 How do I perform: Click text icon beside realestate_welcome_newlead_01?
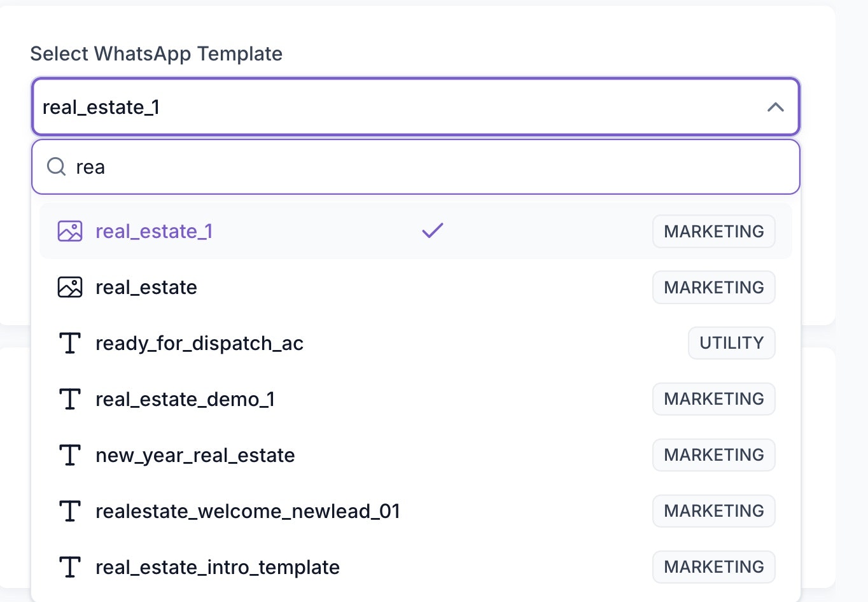point(70,511)
